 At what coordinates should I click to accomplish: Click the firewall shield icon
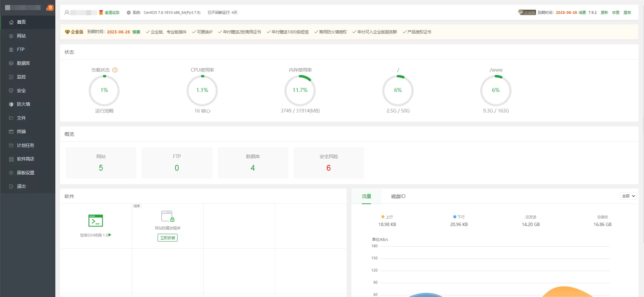pos(11,104)
